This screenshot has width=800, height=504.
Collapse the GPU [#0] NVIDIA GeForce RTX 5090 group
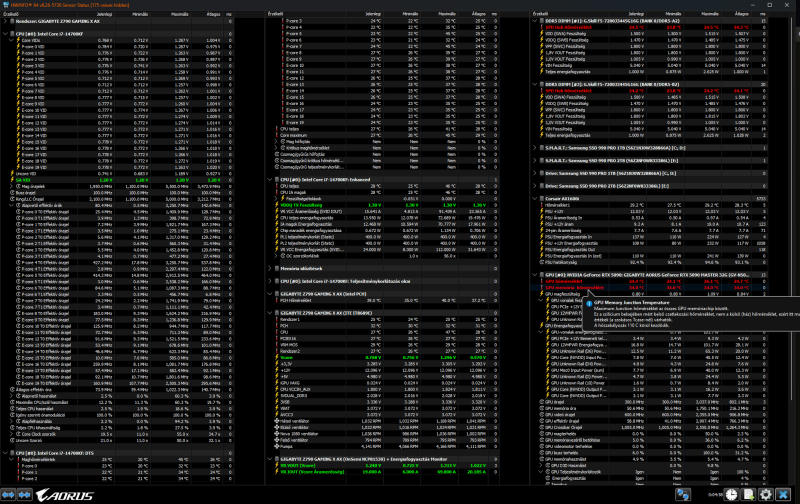tap(535, 275)
